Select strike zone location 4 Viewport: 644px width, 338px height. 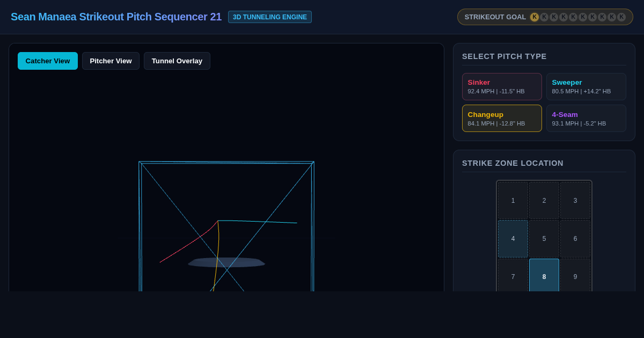coord(513,239)
